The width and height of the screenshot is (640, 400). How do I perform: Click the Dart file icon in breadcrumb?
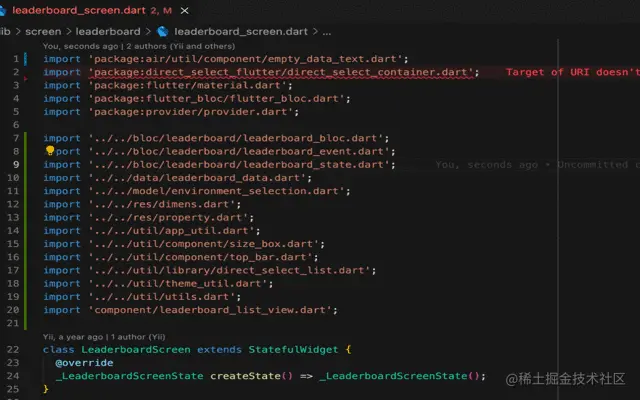163,31
